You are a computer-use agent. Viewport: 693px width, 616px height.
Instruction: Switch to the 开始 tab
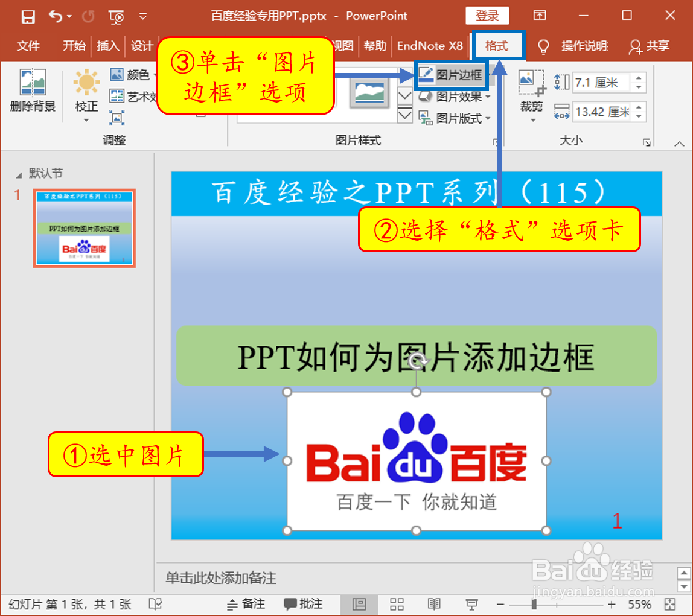(74, 46)
